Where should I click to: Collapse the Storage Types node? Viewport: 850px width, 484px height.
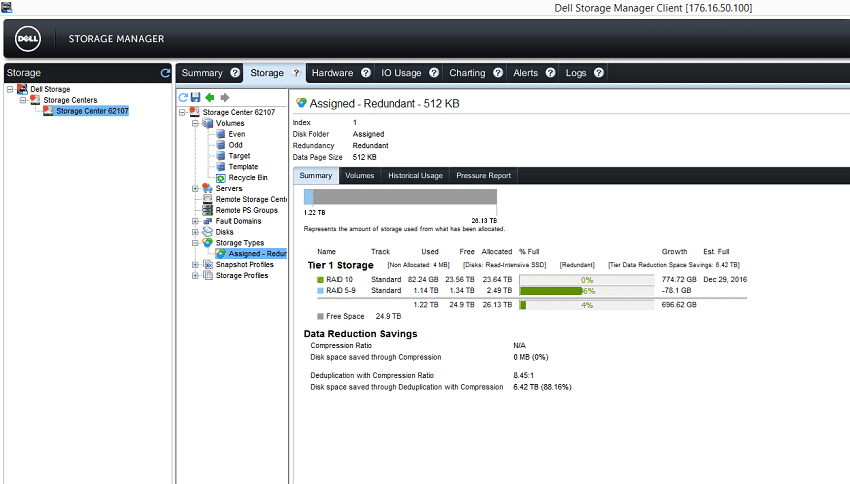[195, 243]
